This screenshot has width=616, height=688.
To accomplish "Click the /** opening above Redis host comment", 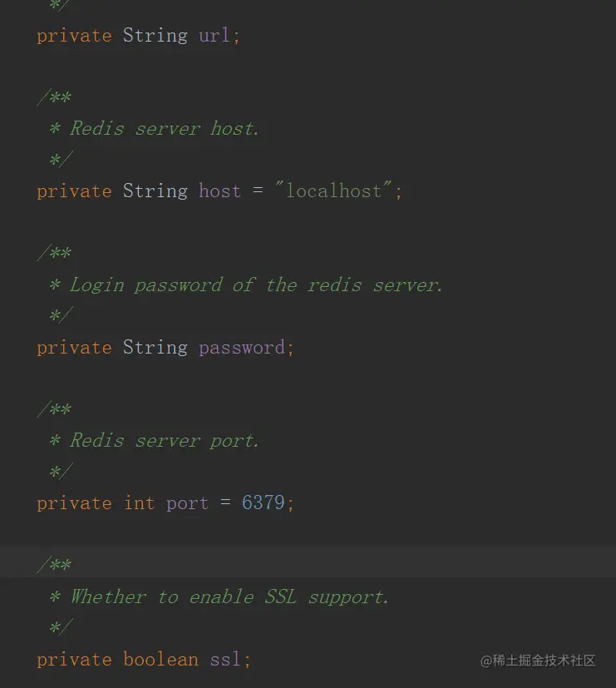I will [x=55, y=97].
